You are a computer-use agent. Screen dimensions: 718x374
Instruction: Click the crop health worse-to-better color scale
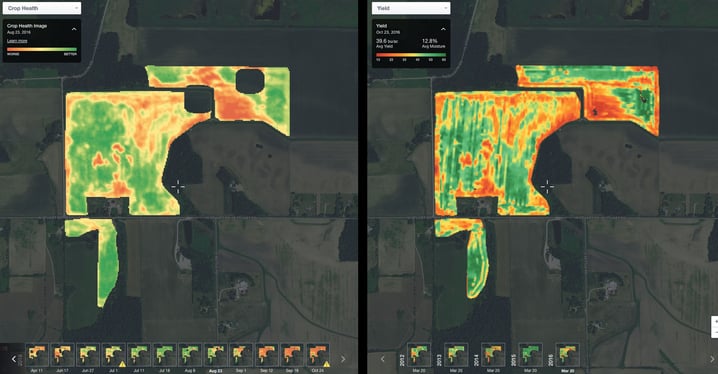coord(42,49)
